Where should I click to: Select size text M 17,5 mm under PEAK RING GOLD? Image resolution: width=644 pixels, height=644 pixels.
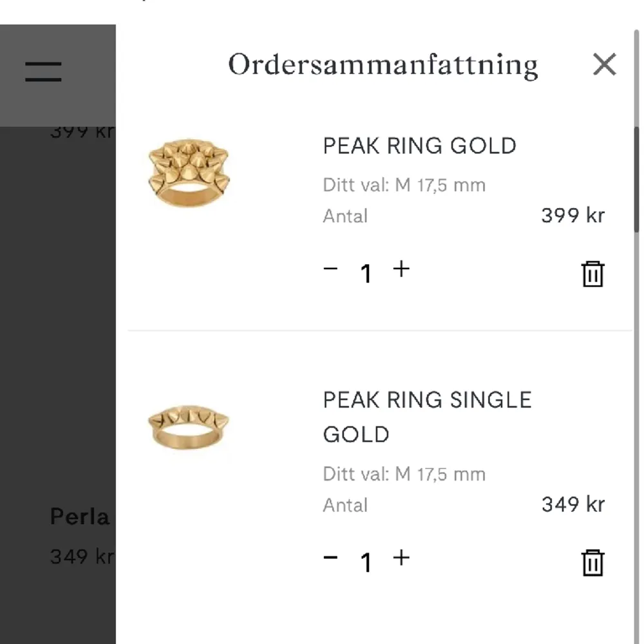point(404,185)
